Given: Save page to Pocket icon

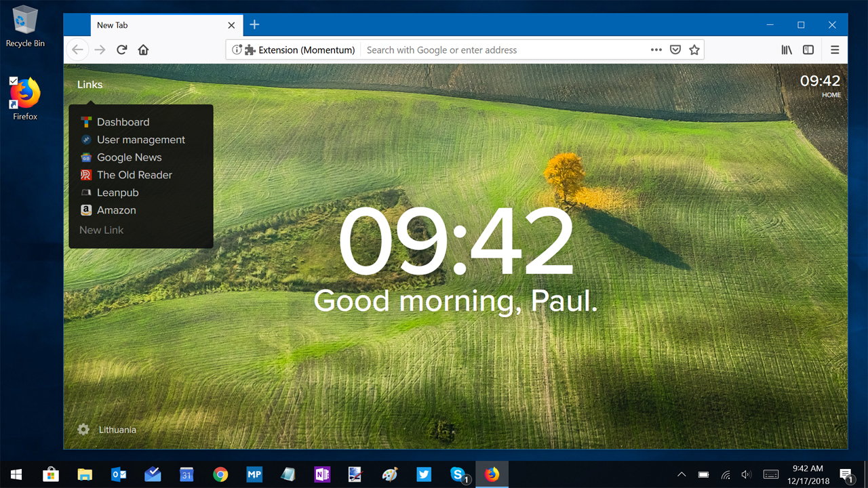Looking at the screenshot, I should (675, 49).
